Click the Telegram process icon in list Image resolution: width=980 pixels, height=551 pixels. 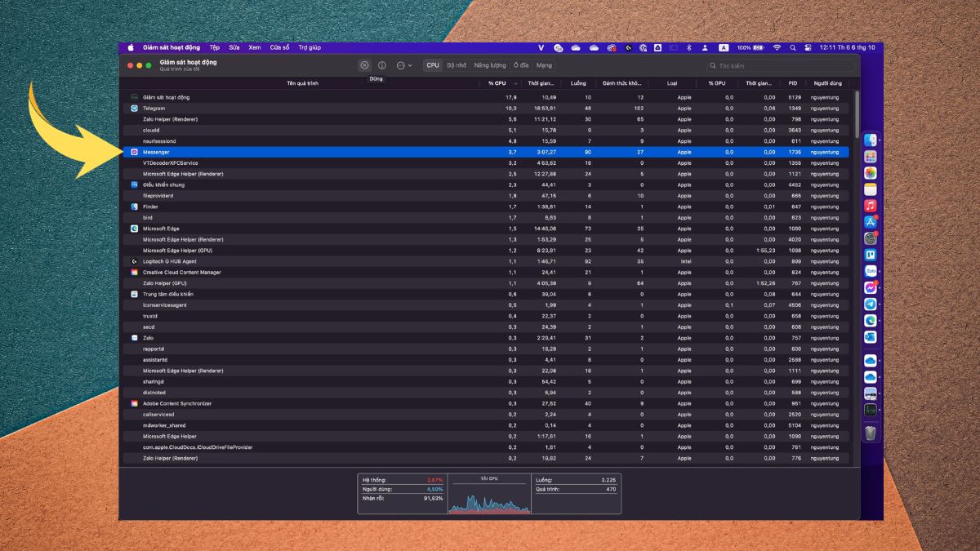coord(135,108)
